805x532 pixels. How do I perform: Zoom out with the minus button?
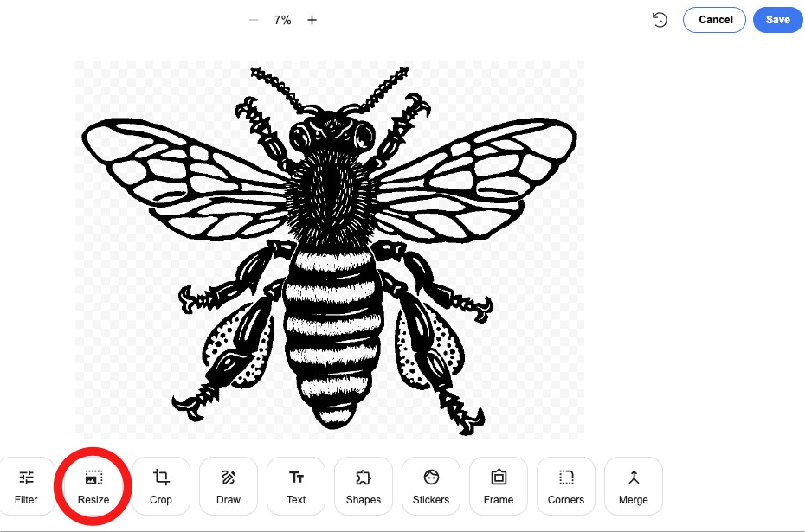click(x=254, y=20)
